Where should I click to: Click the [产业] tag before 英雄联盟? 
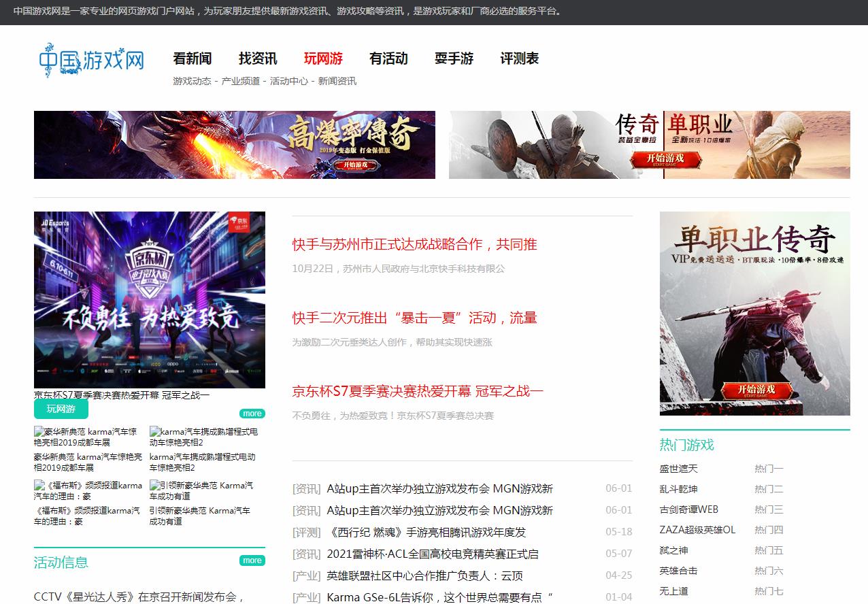point(306,575)
